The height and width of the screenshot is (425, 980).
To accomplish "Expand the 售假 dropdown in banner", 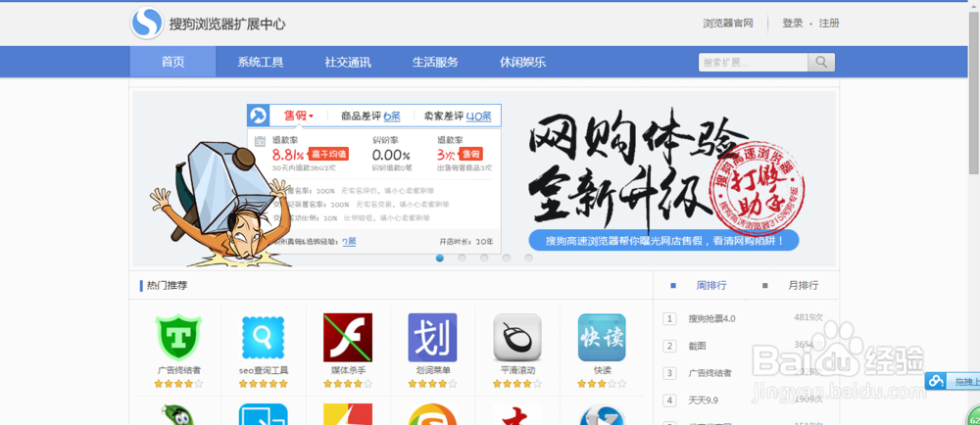I will click(x=298, y=117).
